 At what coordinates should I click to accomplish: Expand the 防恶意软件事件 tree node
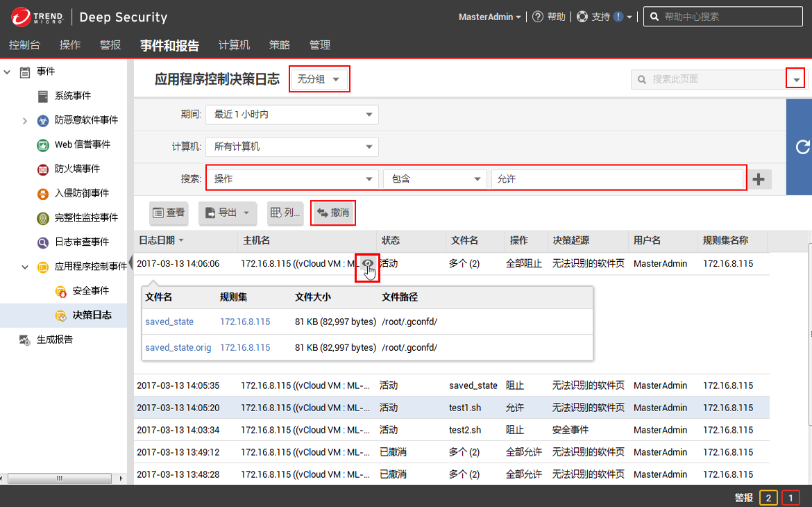[x=25, y=120]
